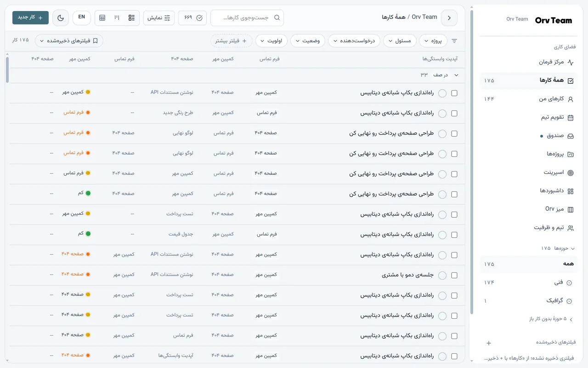This screenshot has height=368, width=588.
Task: Mark the status circle on the جدول قیمت row
Action: 442,235
